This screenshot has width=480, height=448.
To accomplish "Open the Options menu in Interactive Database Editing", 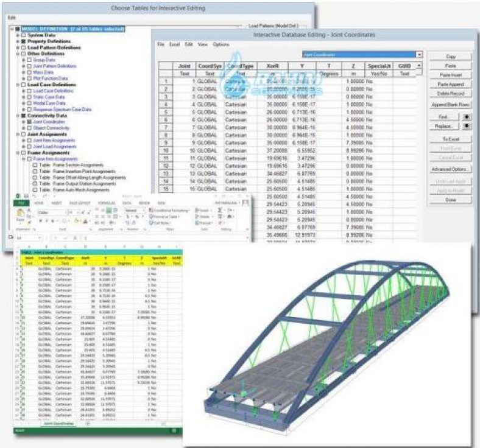I will pos(221,44).
